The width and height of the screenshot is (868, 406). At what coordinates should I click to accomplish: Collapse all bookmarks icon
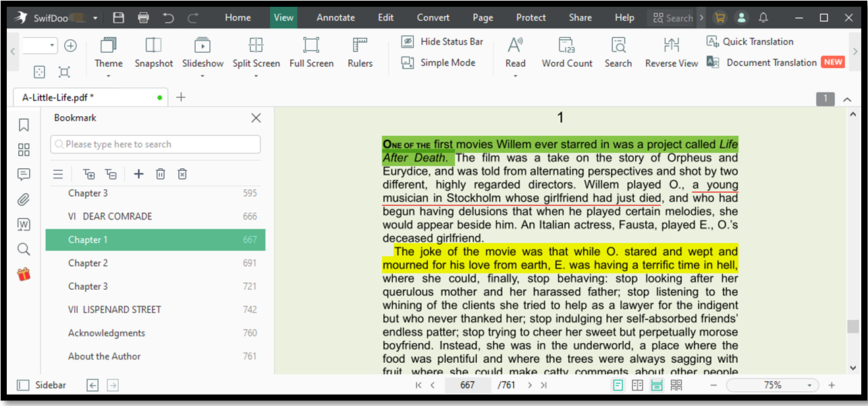pos(111,174)
